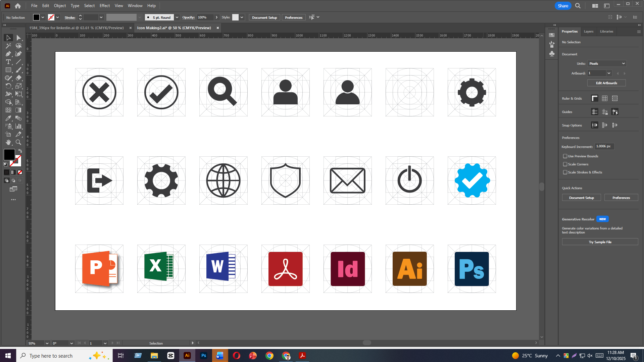
Task: Enable Use Preview Bounds checkbox
Action: 565,156
